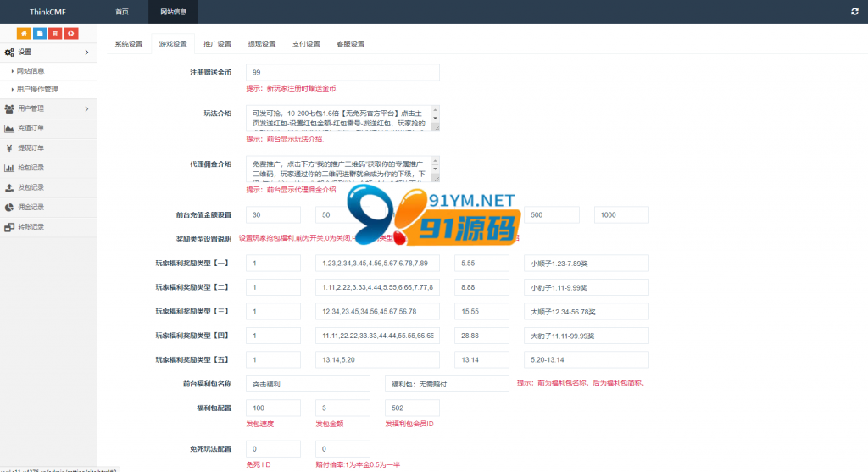The image size is (868, 472).
Task: Focus the 发包金额 field showing 3
Action: (342, 408)
